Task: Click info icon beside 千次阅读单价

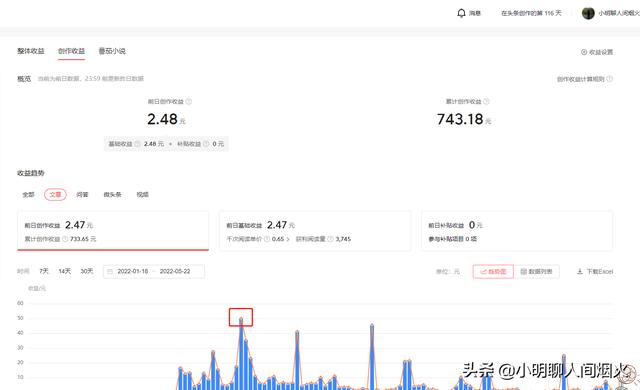Action: tap(267, 239)
